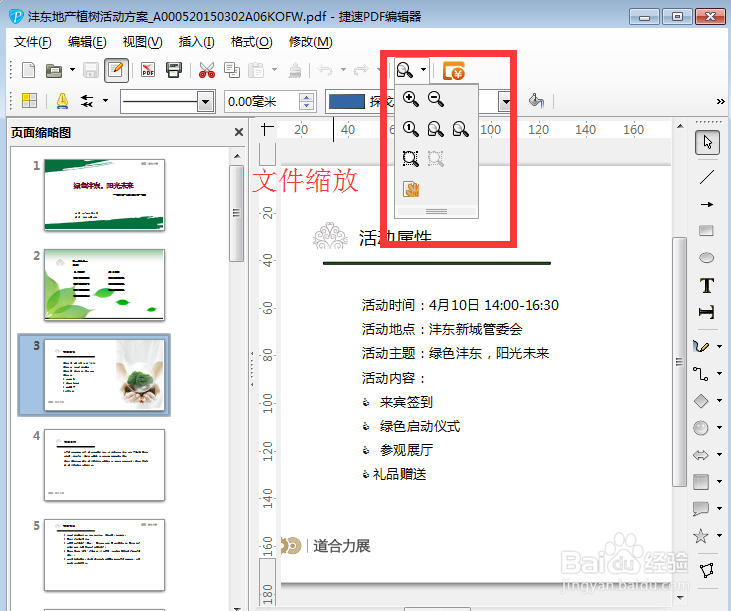Increase line width with the up spinner

point(307,97)
